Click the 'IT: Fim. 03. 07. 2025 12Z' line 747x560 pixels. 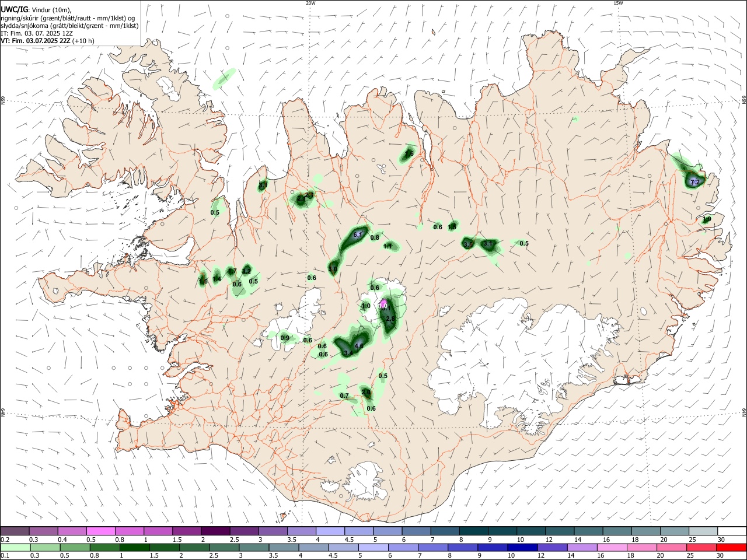click(x=37, y=33)
